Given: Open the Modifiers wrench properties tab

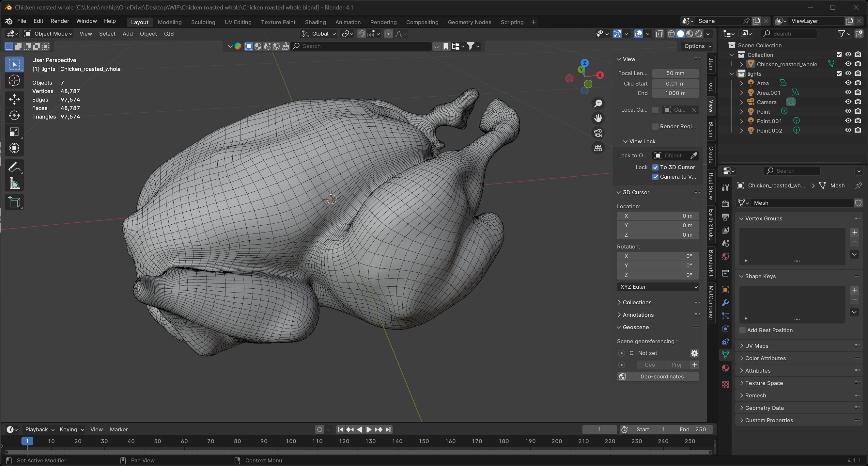Looking at the screenshot, I should tap(725, 303).
